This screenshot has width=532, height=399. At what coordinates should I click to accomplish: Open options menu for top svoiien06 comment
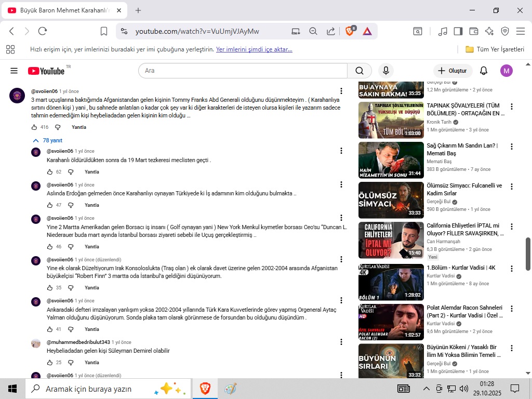[341, 91]
